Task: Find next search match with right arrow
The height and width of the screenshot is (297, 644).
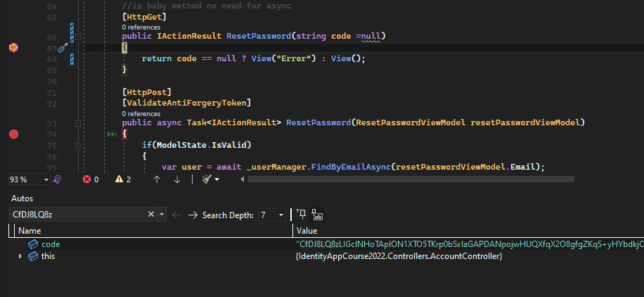Action: pos(193,215)
